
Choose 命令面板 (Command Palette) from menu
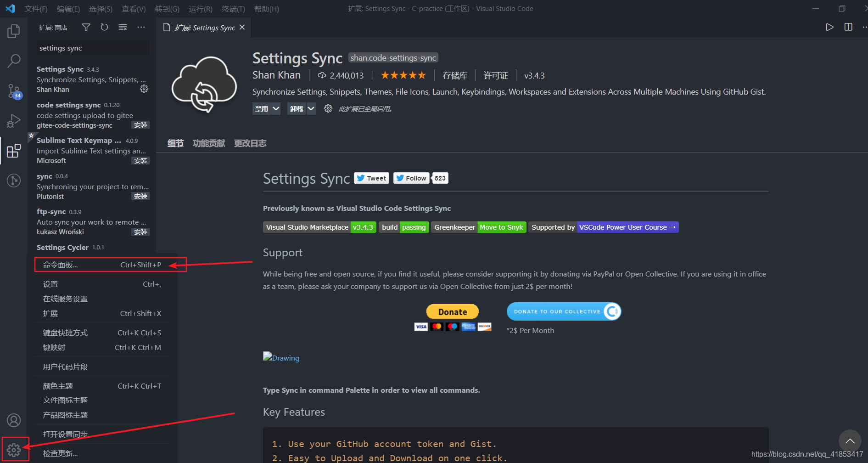coord(102,265)
